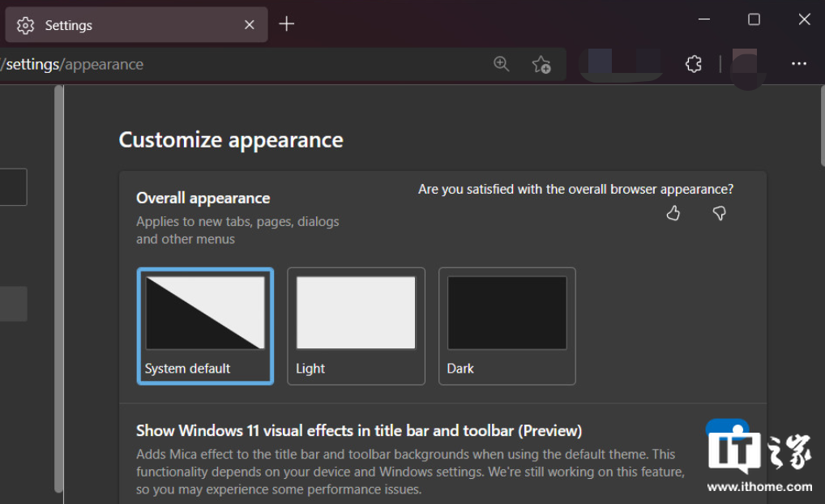Minimize the browser window
This screenshot has height=504, width=825.
(x=704, y=19)
